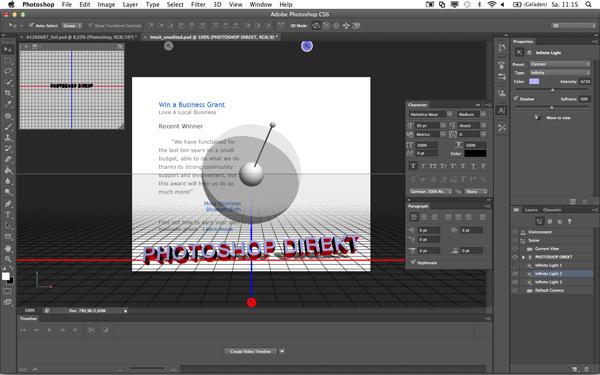Screen dimensions: 600x375
Task: Click the Slide 3D Object mode icon
Action: [346, 26]
